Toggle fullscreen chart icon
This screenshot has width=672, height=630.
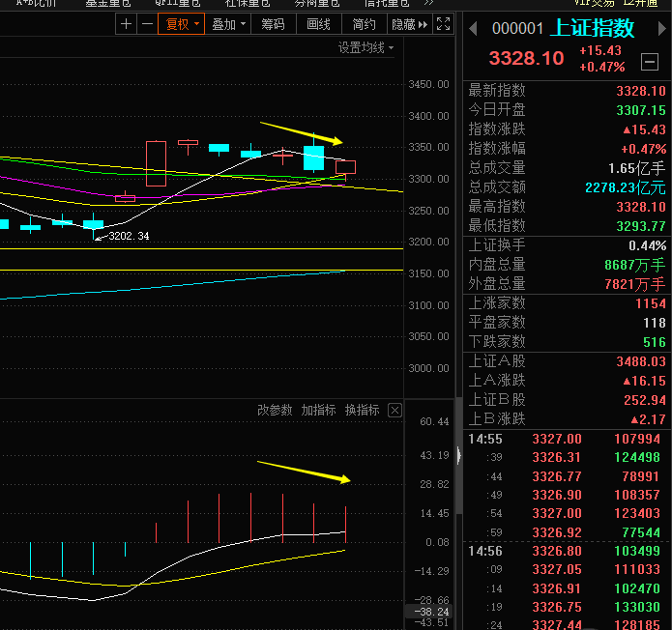[x=443, y=24]
